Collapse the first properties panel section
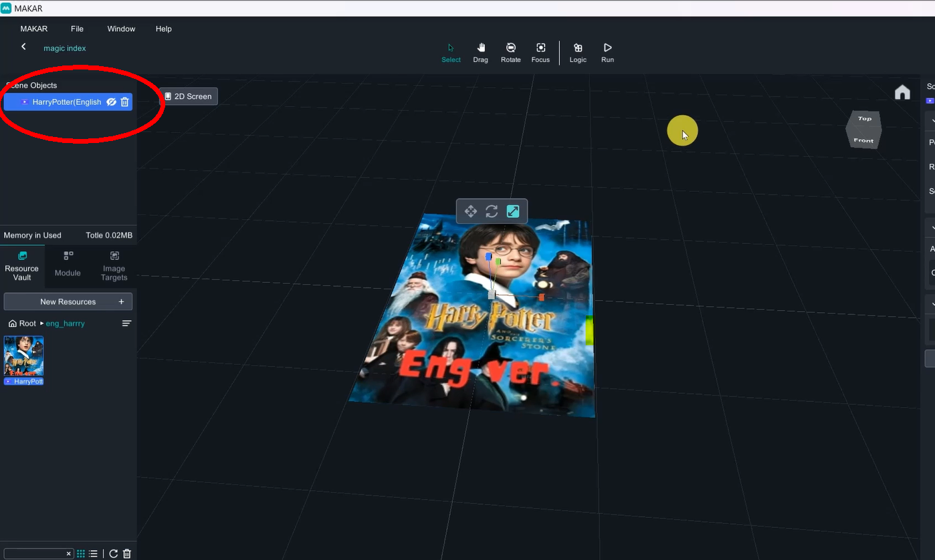Image resolution: width=935 pixels, height=560 pixels. [x=932, y=120]
